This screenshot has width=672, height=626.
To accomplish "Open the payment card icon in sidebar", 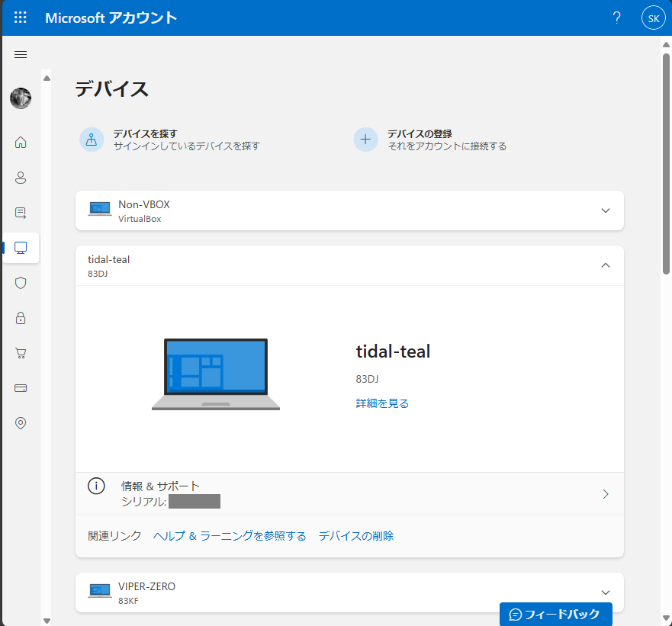I will pyautogui.click(x=21, y=388).
